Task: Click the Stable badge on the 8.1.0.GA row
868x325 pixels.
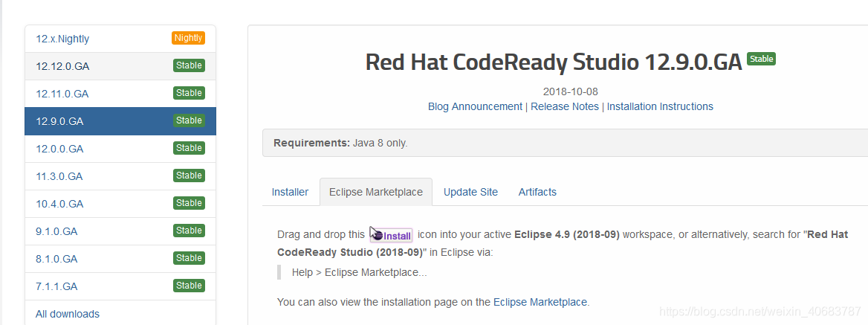Action: [189, 258]
